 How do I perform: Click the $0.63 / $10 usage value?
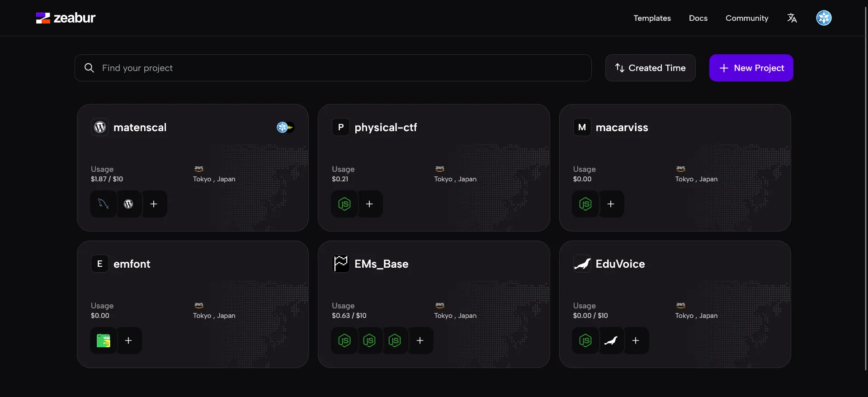click(x=349, y=316)
